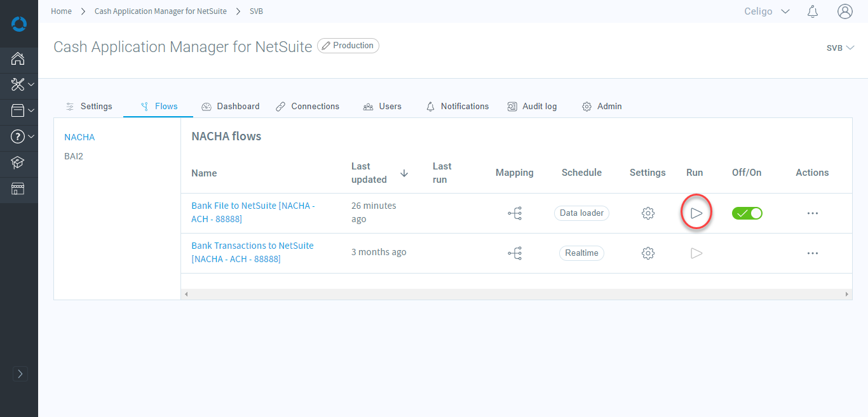The height and width of the screenshot is (417, 868).
Task: Select the BAI2 flow group
Action: coord(74,156)
